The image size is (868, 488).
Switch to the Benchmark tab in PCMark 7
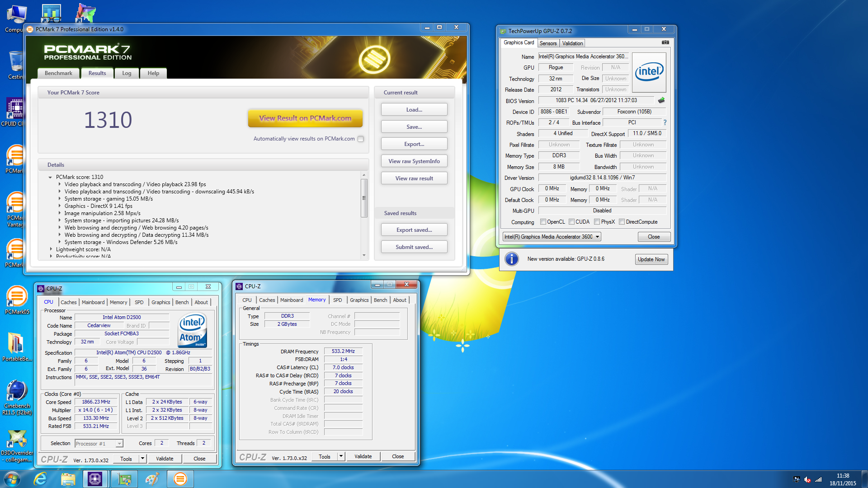tap(58, 73)
